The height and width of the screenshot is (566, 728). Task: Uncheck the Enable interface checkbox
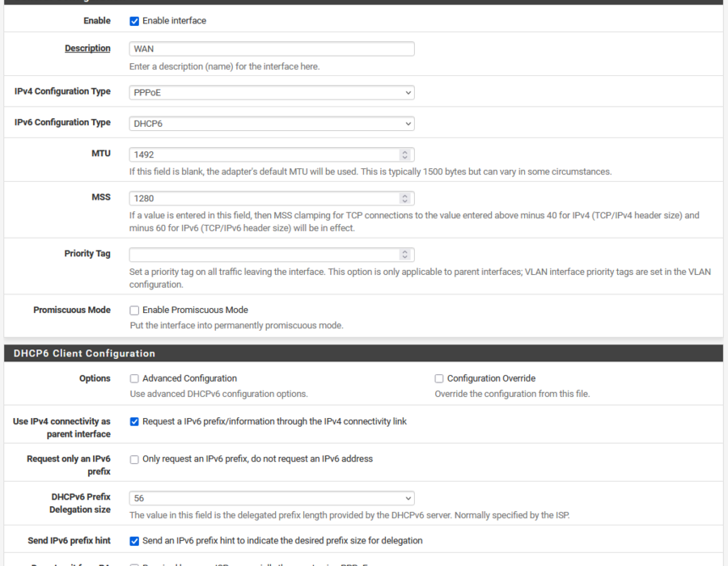click(134, 21)
